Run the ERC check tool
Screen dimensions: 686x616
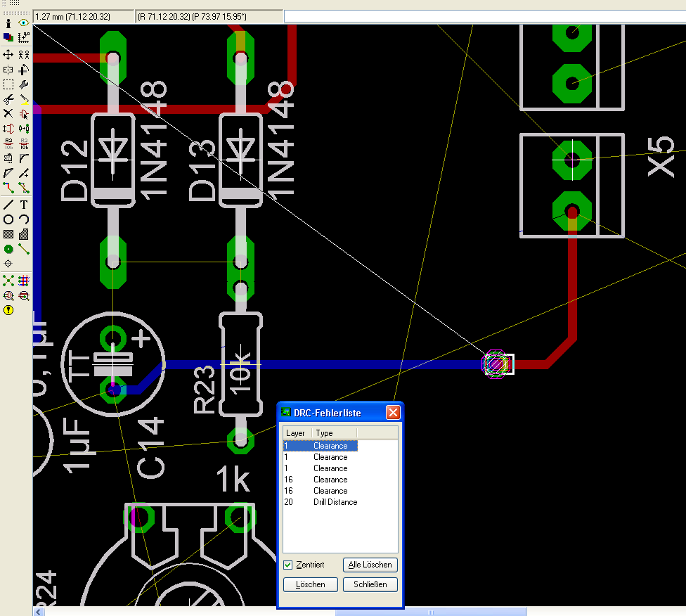click(8, 296)
